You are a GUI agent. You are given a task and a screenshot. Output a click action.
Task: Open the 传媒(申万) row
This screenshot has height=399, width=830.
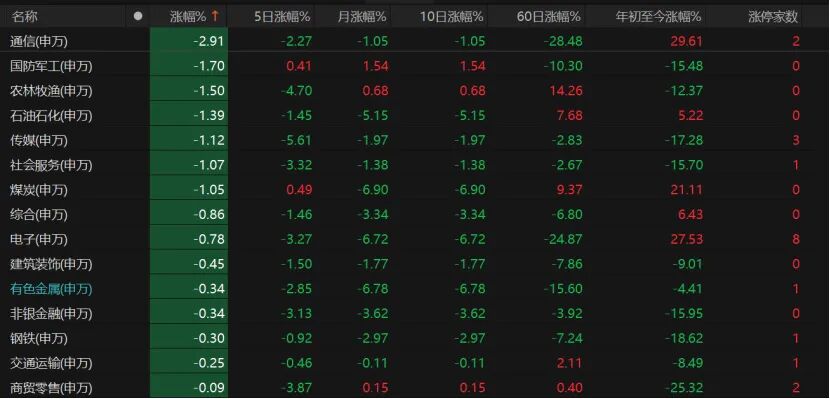pyautogui.click(x=415, y=140)
